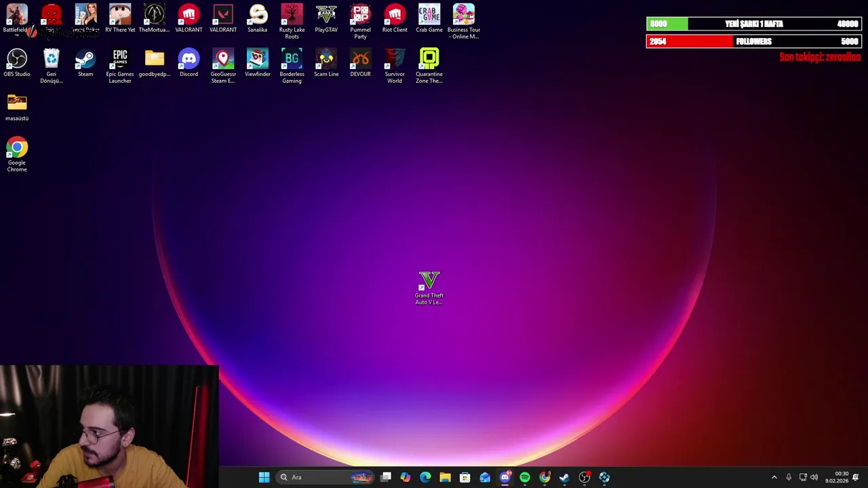Switch to Discord in the taskbar
868x488 pixels.
coord(505,477)
